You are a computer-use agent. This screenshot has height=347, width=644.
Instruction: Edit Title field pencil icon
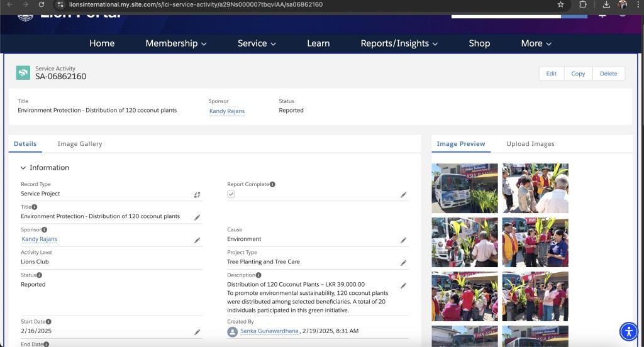[x=197, y=218]
